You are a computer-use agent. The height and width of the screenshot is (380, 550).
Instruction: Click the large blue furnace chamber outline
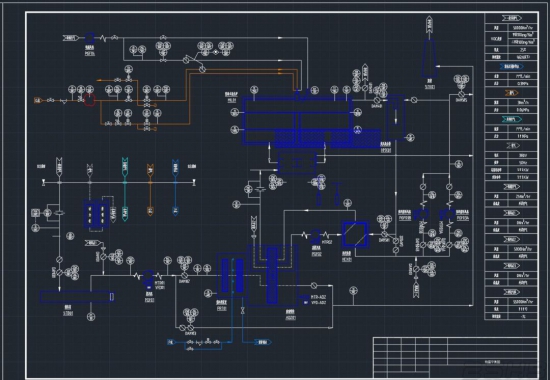tap(297, 120)
